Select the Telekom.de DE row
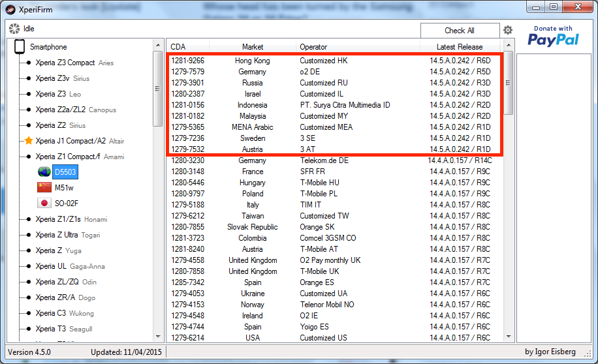Viewport: 598px width, 364px height. click(x=335, y=160)
